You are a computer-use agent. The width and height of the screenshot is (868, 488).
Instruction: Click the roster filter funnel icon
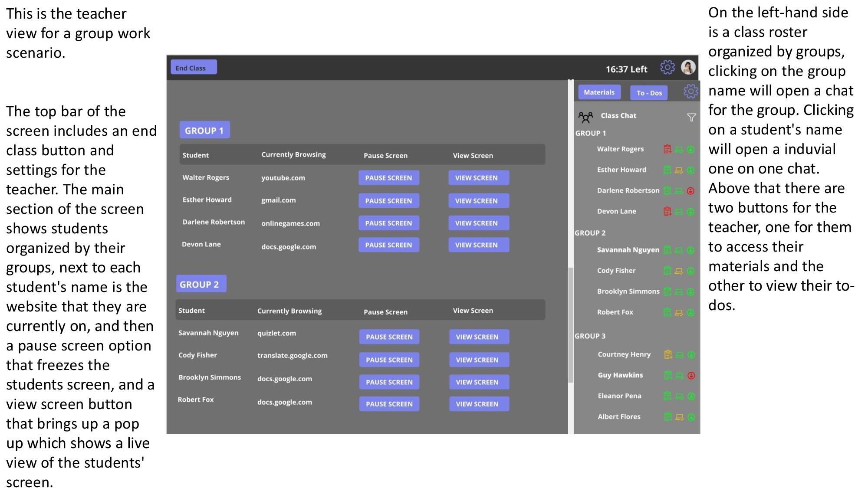(x=691, y=117)
